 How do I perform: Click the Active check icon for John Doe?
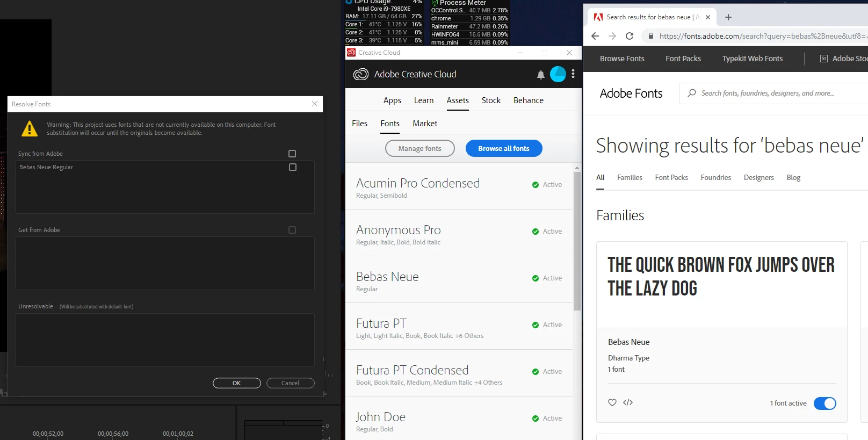(536, 419)
